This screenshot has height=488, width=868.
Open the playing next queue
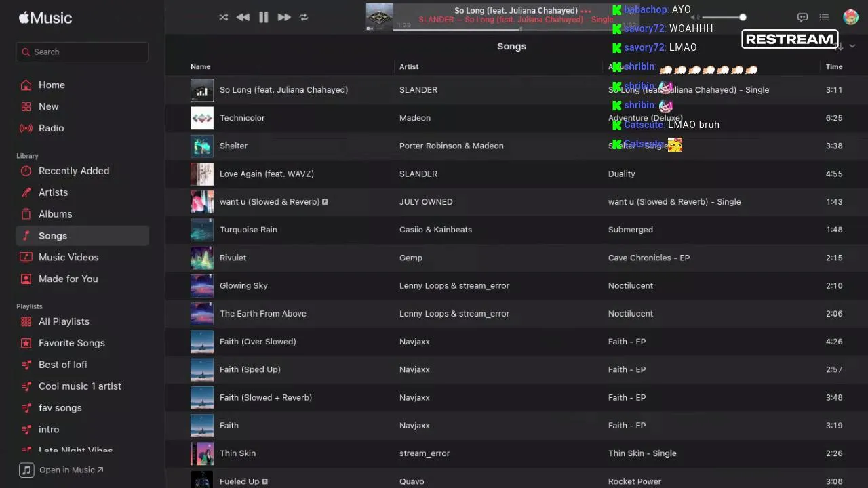[x=824, y=17]
